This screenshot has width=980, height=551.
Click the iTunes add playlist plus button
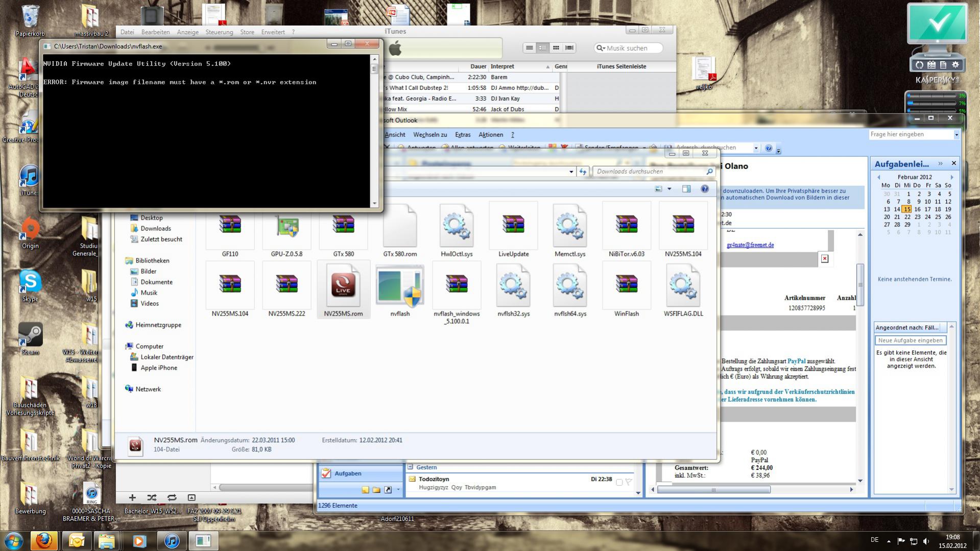132,497
